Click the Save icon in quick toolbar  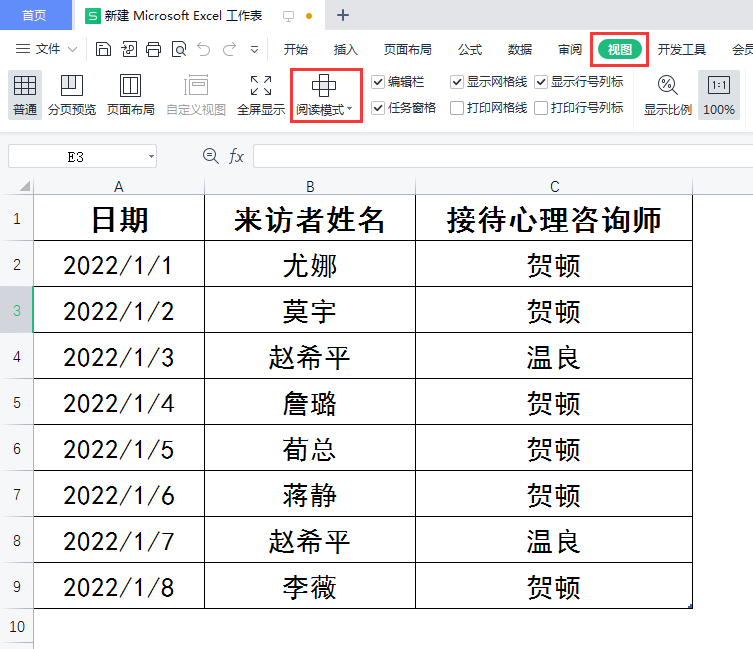coord(103,49)
